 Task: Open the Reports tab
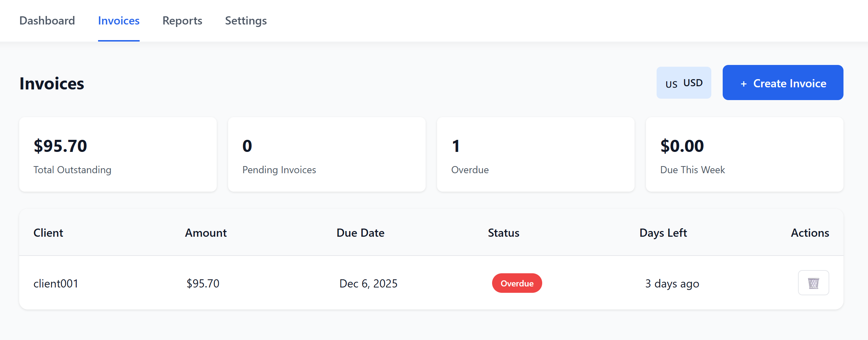click(182, 21)
